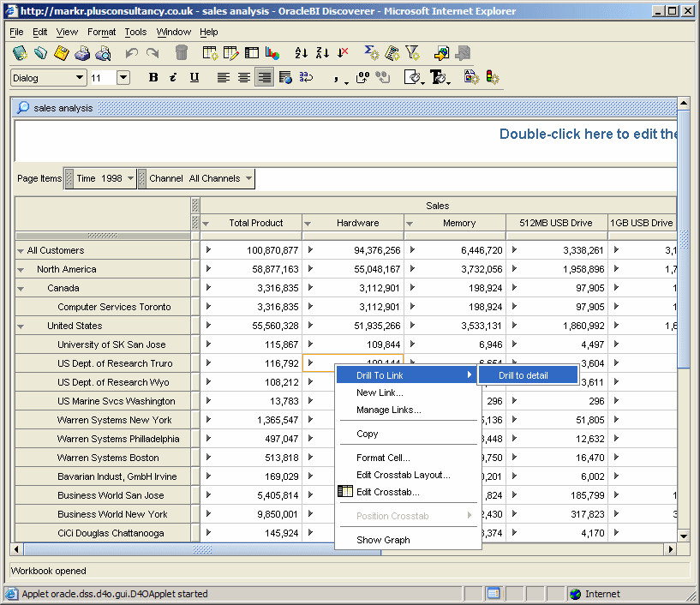Open the Time 1998 page item dropdown
700x605 pixels.
(130, 179)
